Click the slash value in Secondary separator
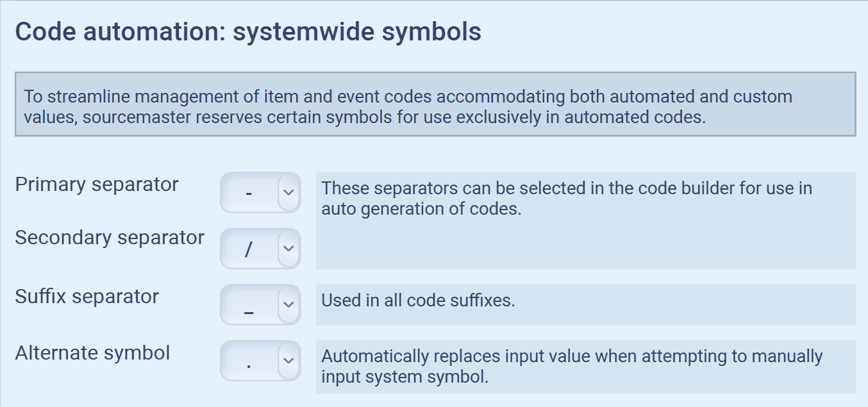 249,249
